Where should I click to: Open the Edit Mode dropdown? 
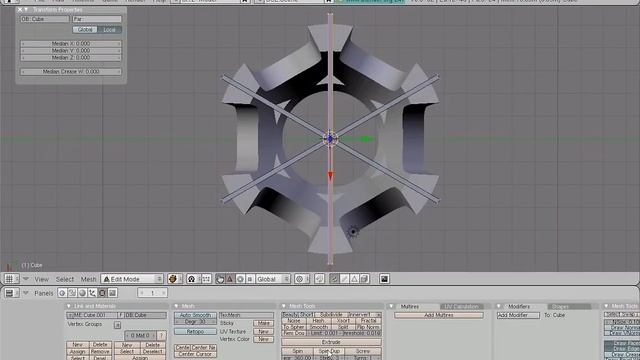pyautogui.click(x=132, y=279)
